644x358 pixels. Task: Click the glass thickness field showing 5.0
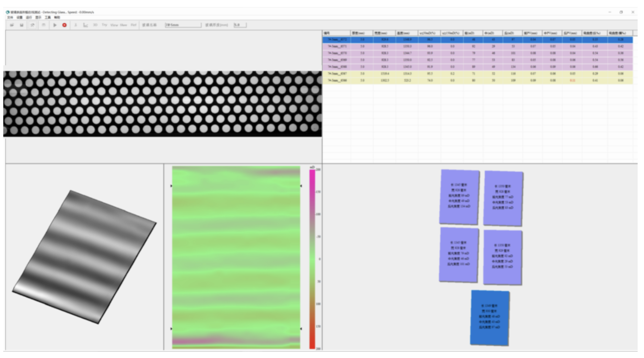pyautogui.click(x=240, y=25)
